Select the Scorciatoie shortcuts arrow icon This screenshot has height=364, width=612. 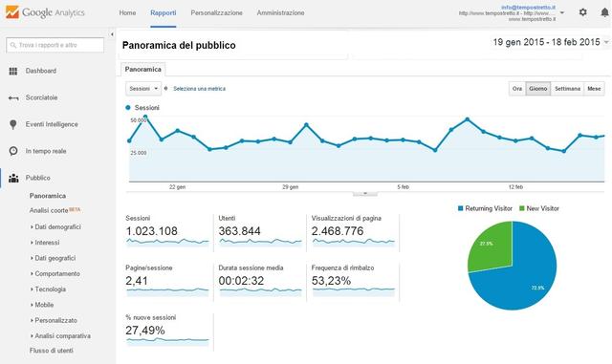tap(13, 97)
